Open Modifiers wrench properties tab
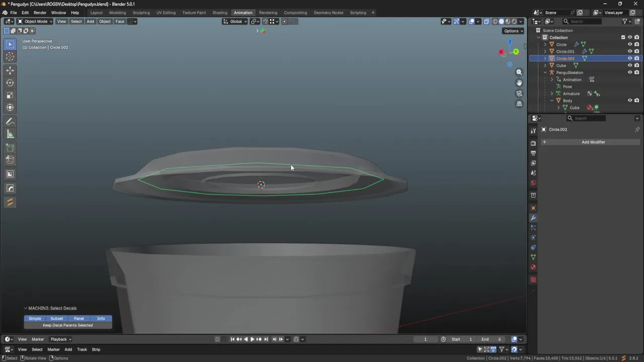Viewport: 644px width, 362px height. coord(533,218)
